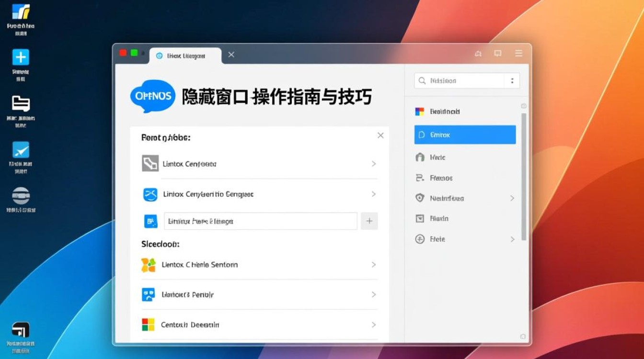Click the blue face icon of Lahtox Penbjr
The image size is (644, 359).
click(x=149, y=294)
